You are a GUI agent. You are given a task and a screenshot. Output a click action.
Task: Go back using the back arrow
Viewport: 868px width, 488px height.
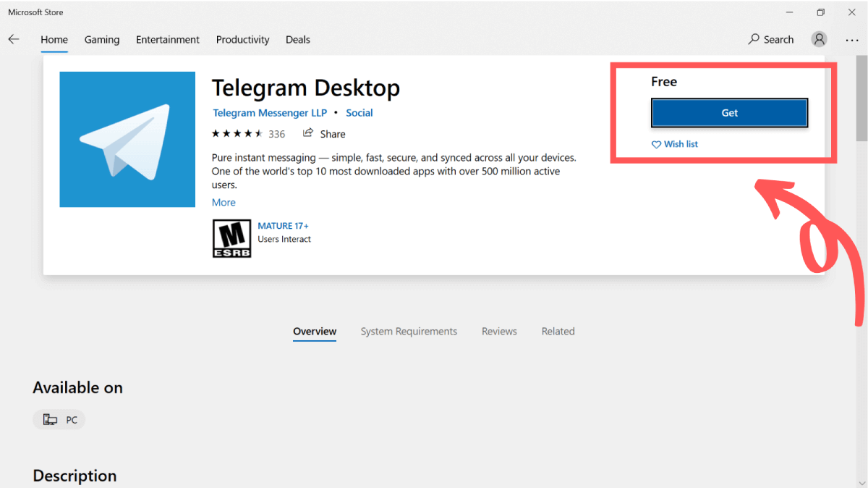[x=14, y=39]
